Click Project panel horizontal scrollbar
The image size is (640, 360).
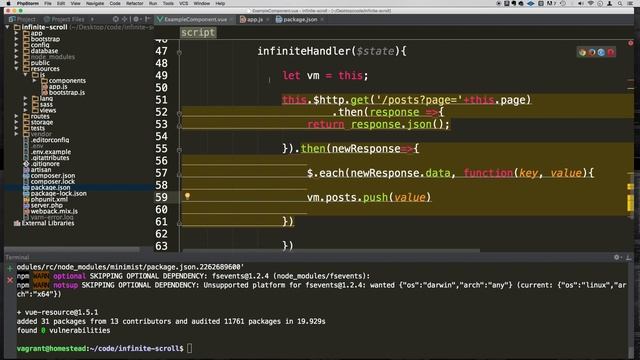pyautogui.click(x=72, y=249)
